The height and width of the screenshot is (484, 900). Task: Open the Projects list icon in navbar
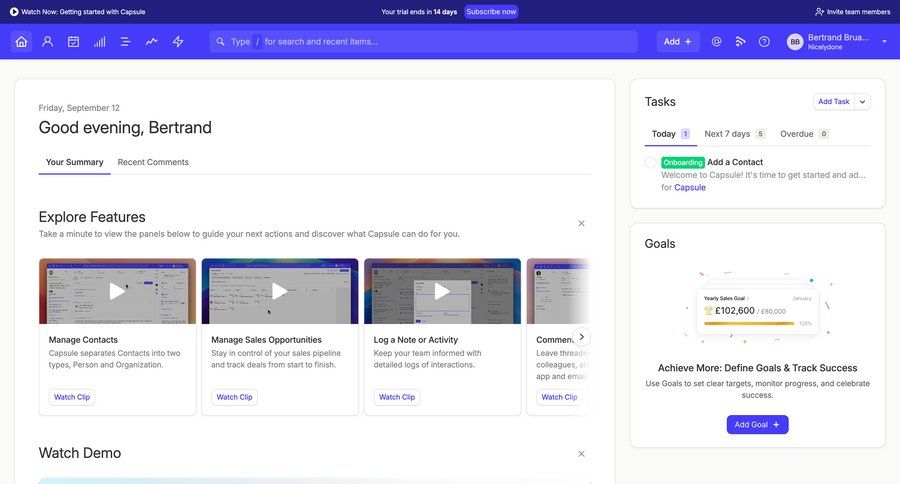[126, 42]
